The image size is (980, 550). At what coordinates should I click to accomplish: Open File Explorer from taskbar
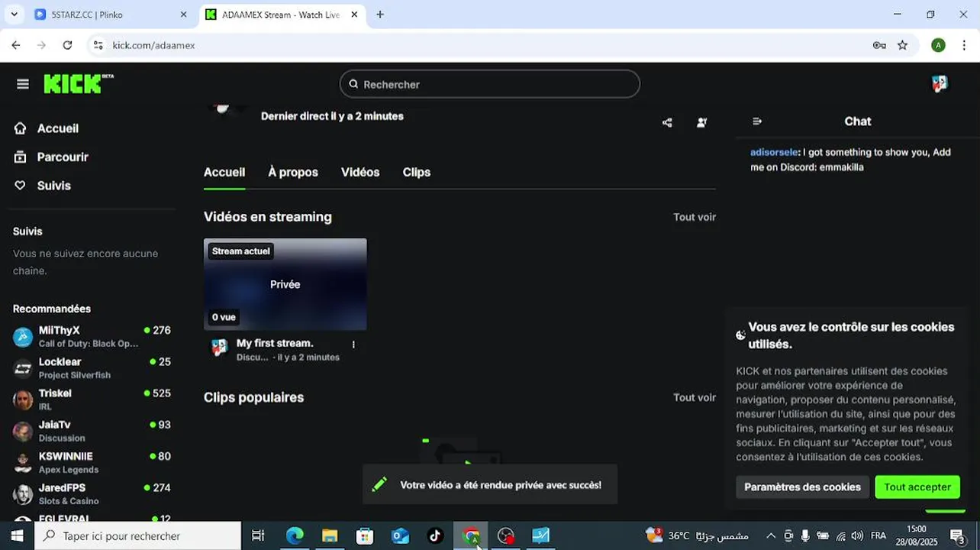coord(330,535)
